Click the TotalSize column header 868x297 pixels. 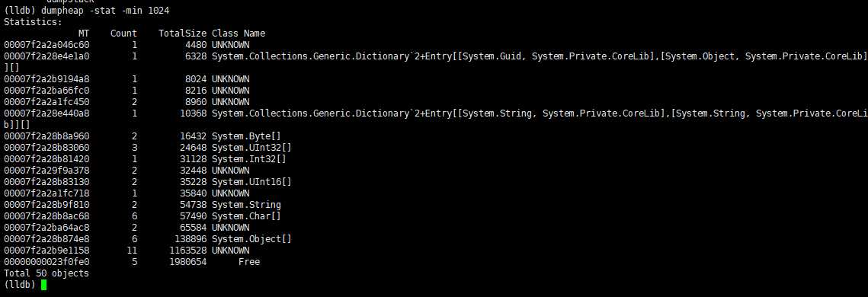click(182, 34)
